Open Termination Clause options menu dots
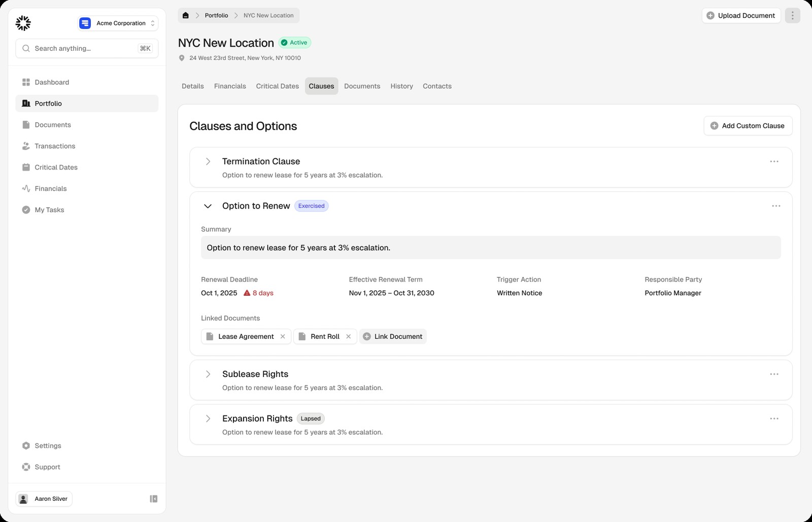This screenshot has height=522, width=812. 774,161
